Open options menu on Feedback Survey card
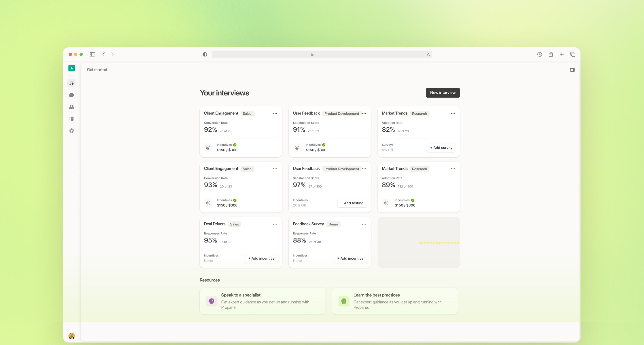The height and width of the screenshot is (345, 644). [x=364, y=224]
